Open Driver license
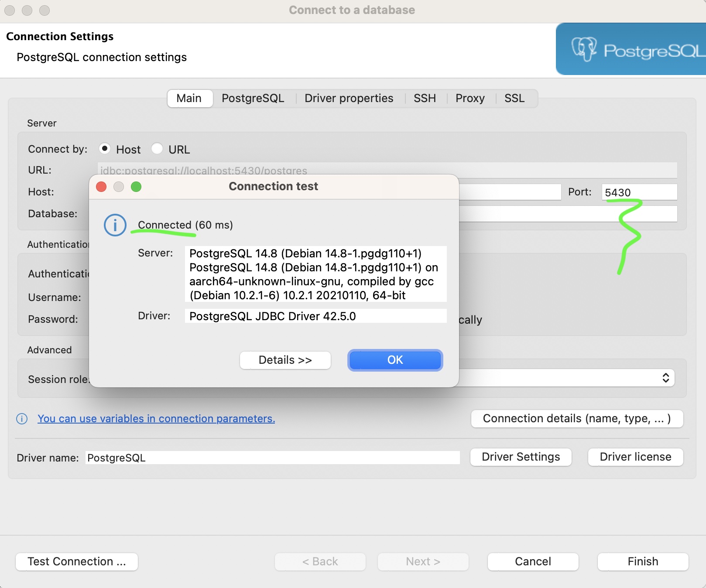706x588 pixels. pos(635,457)
